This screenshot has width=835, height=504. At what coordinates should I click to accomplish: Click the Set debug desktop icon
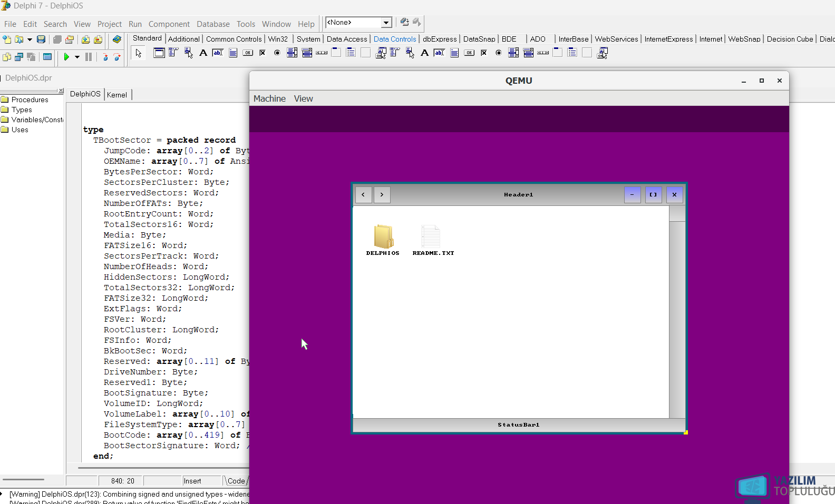coord(416,22)
